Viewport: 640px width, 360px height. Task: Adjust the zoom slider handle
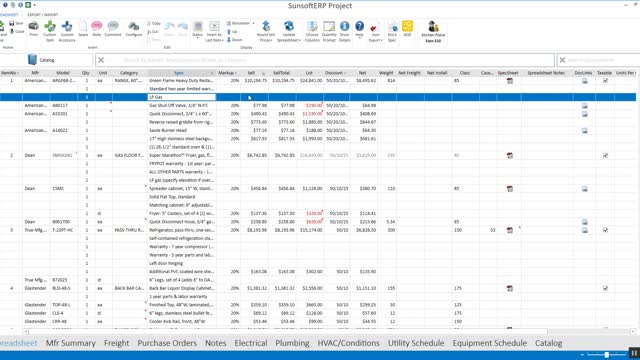coord(607,355)
